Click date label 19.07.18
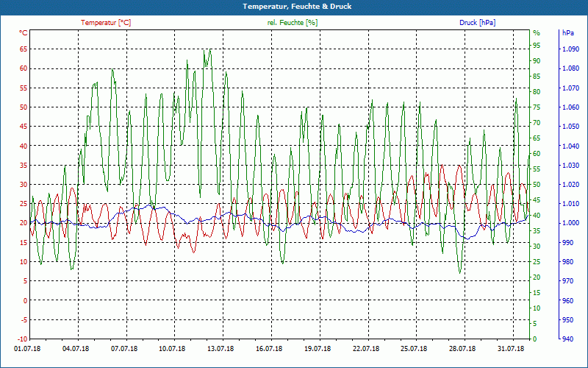This screenshot has height=368, width=588. pos(318,349)
